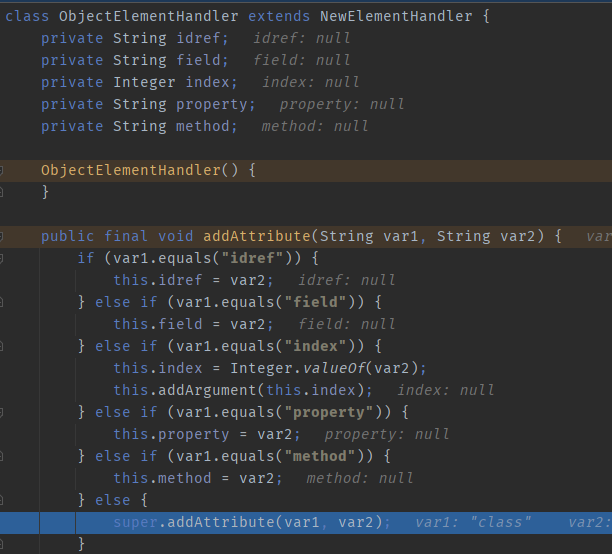Screen dimensions: 612x554
Task: Click the addAttribute method name in the signature
Action: 257,236
